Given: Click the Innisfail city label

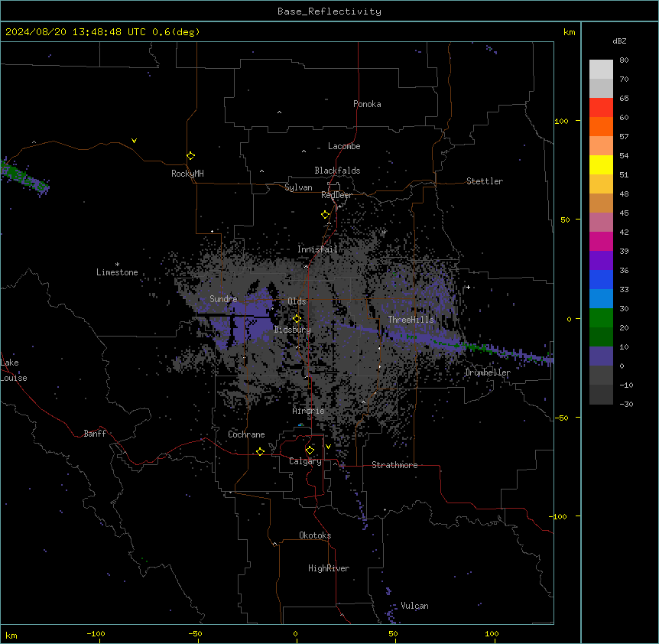Looking at the screenshot, I should point(317,249).
